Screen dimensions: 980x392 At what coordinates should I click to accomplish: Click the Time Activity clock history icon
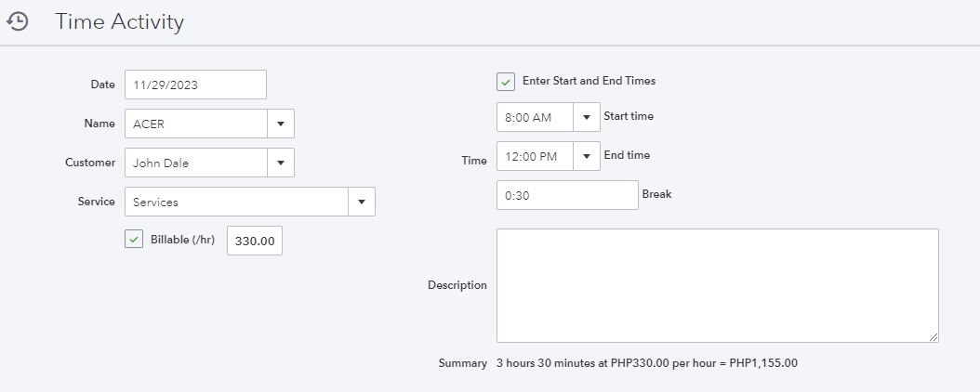tap(18, 22)
